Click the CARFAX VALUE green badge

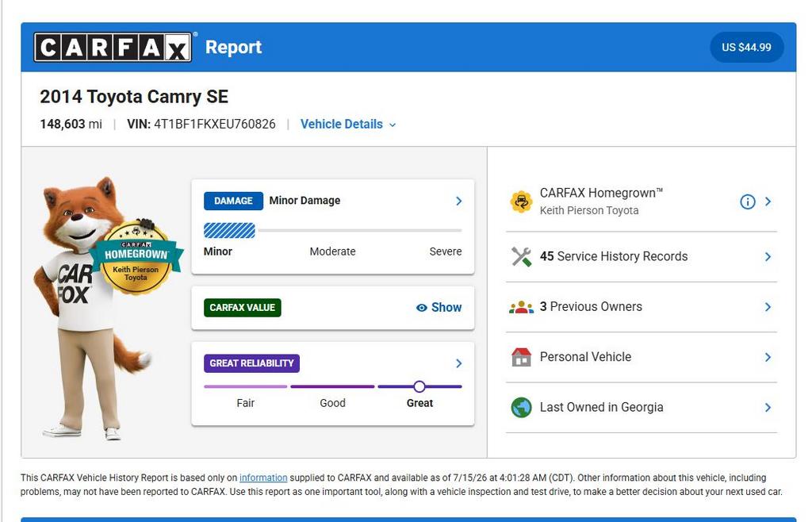point(243,308)
